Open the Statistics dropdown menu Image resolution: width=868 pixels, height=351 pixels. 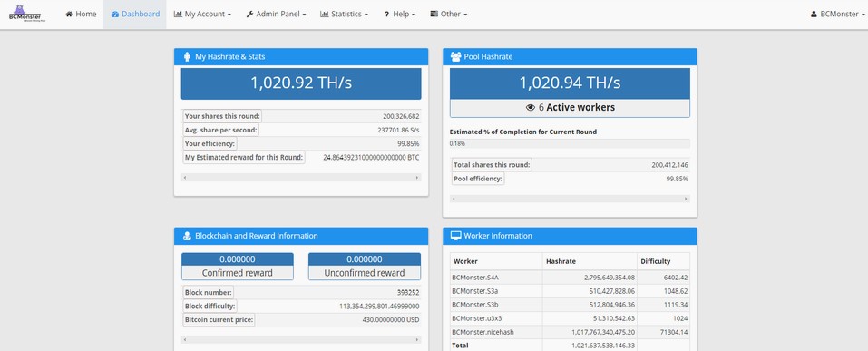(345, 15)
